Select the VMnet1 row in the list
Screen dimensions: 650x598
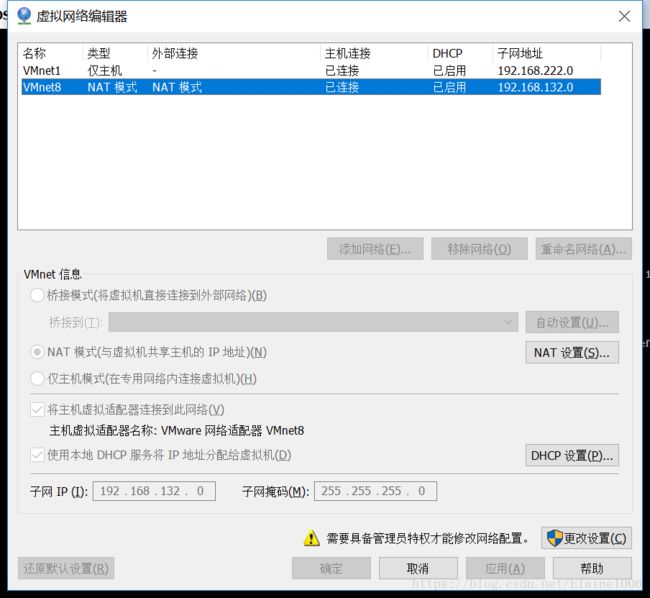311,70
